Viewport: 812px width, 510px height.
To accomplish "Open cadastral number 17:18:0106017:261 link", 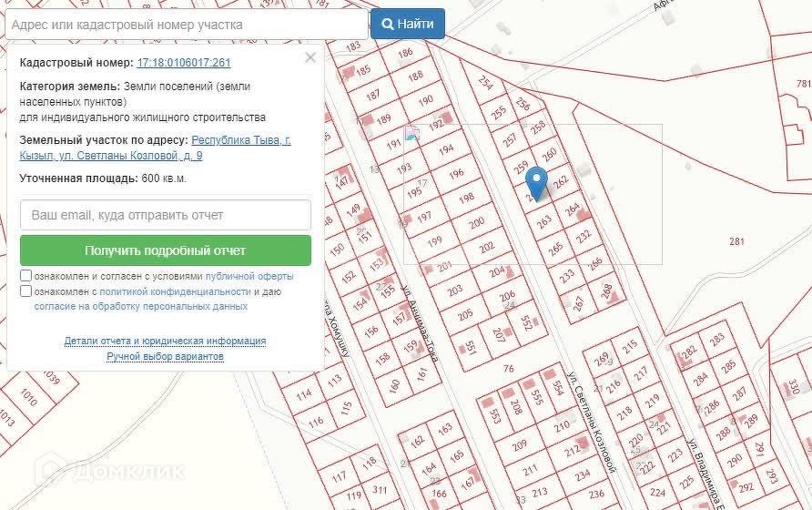I will coord(183,63).
